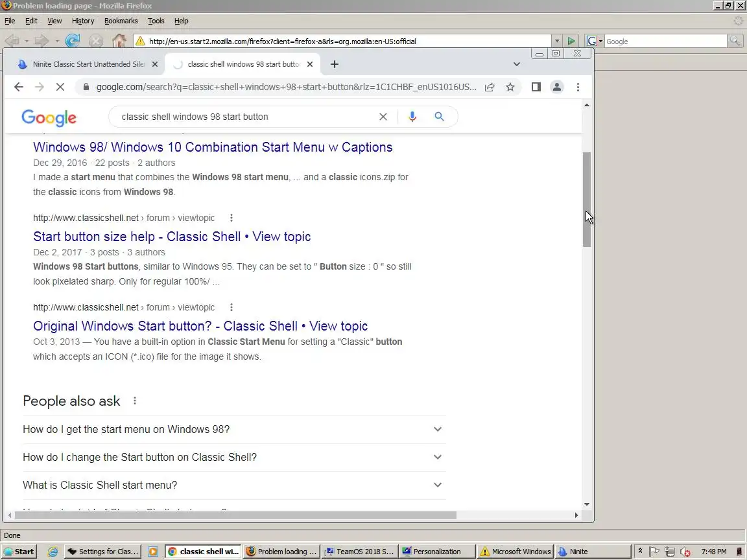Viewport: 747px width, 560px height.
Task: Open Start button size help result
Action: point(171,237)
